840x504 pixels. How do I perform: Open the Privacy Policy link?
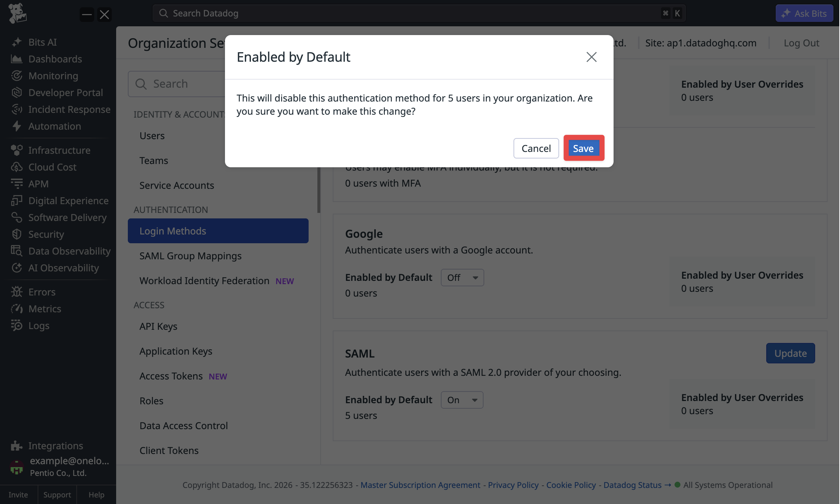(x=513, y=485)
